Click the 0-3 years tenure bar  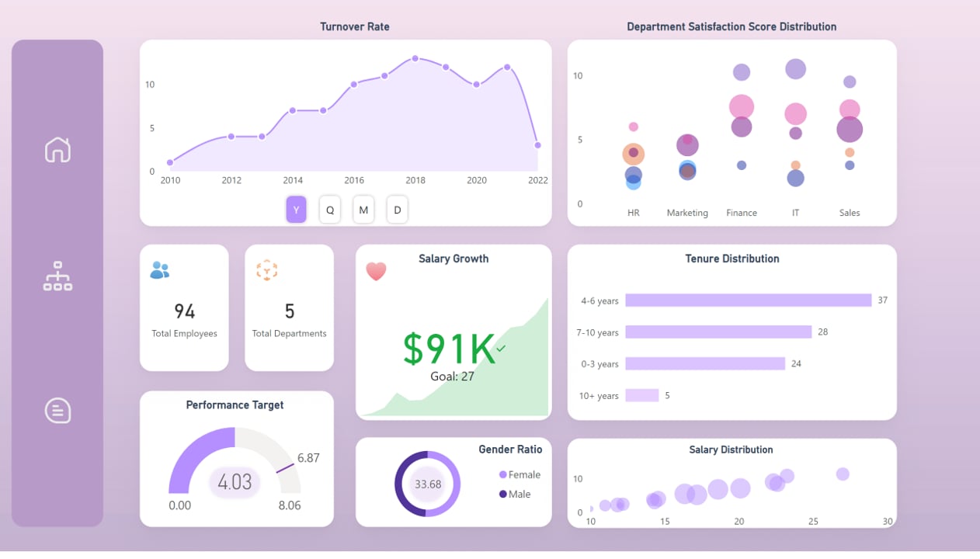pyautogui.click(x=705, y=363)
